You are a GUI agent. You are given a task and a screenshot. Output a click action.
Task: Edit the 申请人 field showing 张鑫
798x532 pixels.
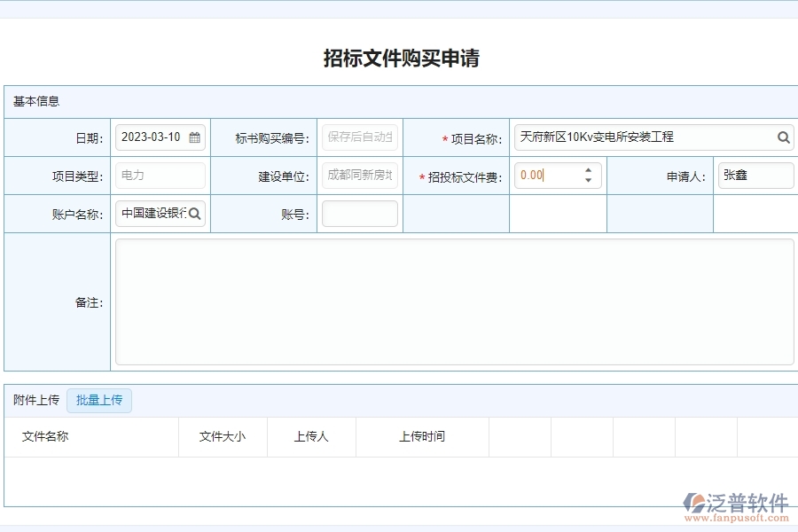[x=755, y=175]
